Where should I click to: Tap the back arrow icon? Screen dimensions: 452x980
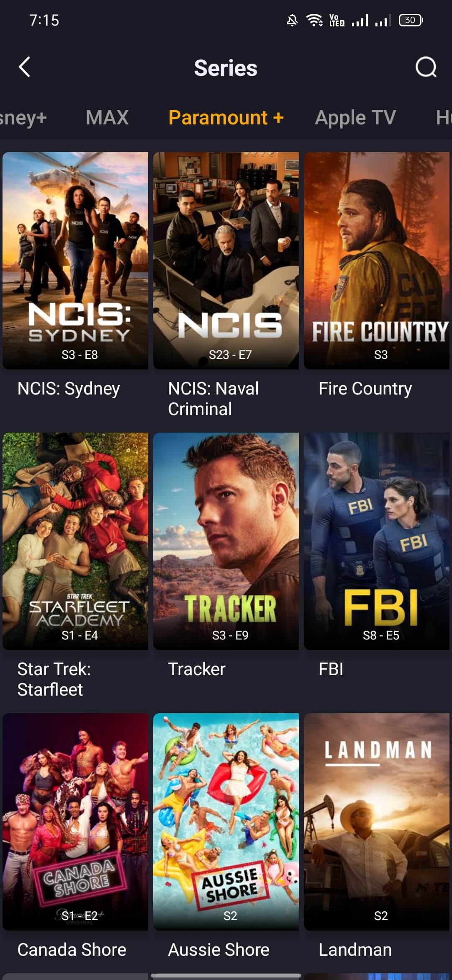(25, 67)
